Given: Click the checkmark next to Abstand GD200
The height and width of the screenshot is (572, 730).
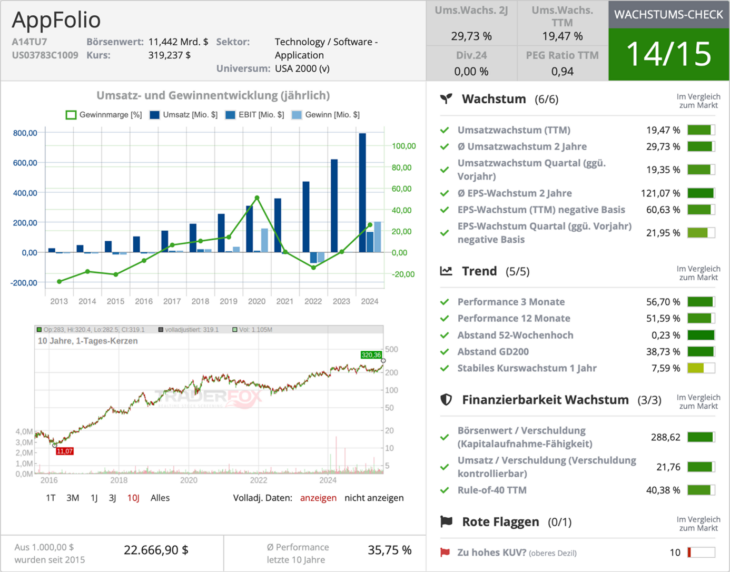Looking at the screenshot, I should [x=445, y=352].
